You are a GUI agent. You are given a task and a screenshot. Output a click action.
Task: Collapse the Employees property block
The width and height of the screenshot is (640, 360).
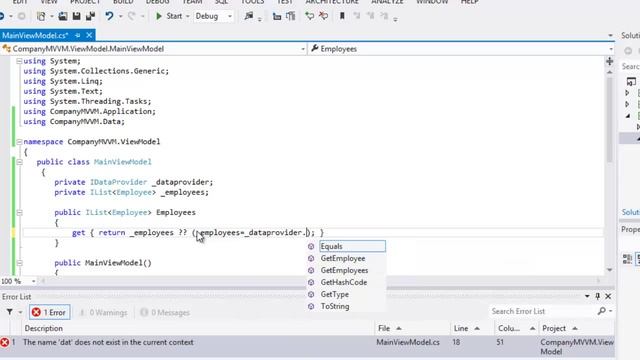tap(19, 213)
